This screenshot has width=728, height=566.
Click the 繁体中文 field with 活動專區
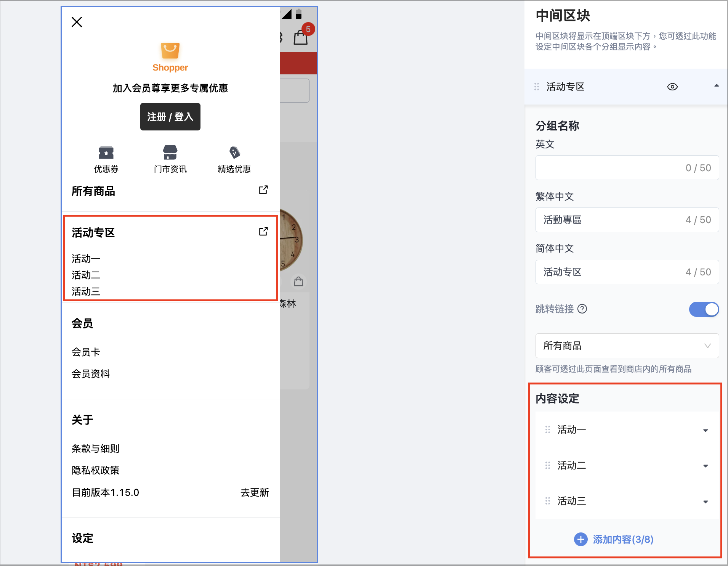click(627, 220)
